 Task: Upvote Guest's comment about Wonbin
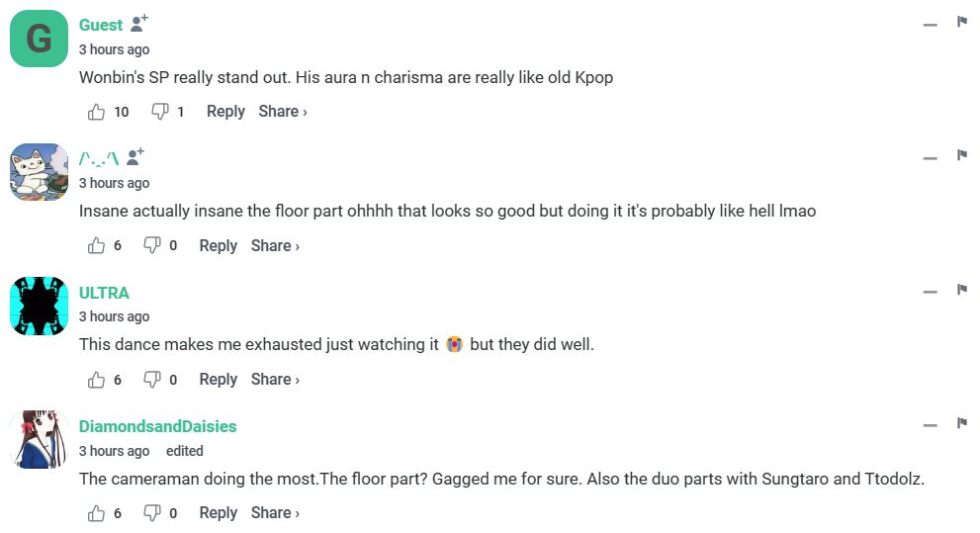(x=97, y=112)
